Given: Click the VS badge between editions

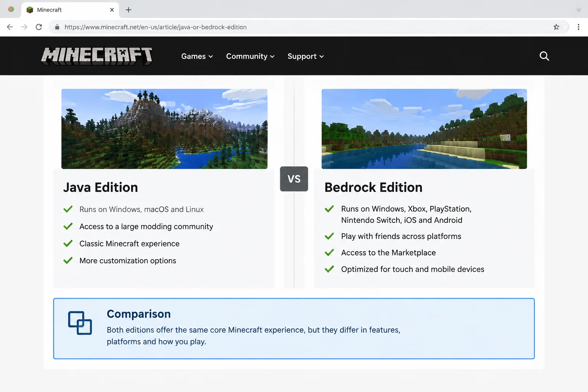Looking at the screenshot, I should point(294,179).
